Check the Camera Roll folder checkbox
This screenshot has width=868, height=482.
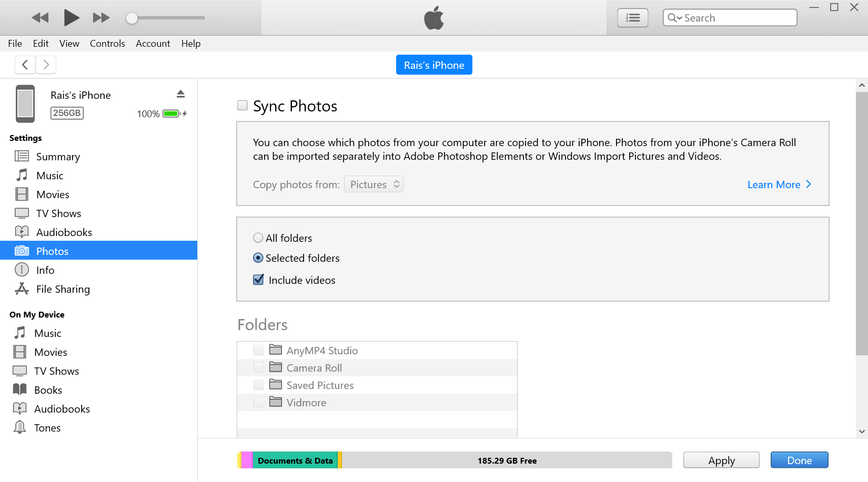[x=259, y=367]
